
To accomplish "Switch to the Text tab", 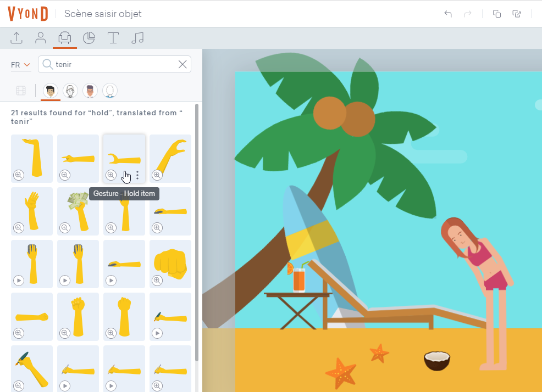I will (113, 38).
